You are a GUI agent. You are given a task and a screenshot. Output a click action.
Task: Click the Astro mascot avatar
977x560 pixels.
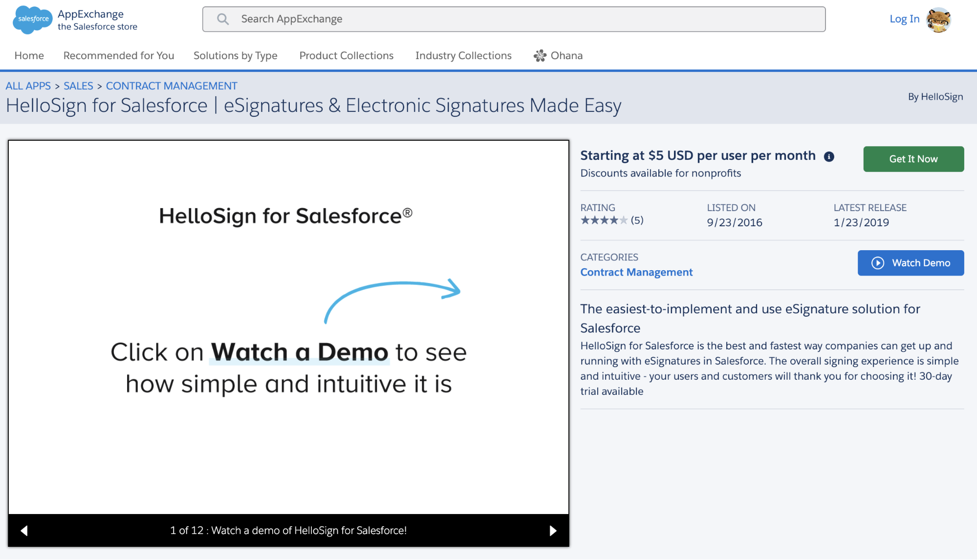coord(938,20)
